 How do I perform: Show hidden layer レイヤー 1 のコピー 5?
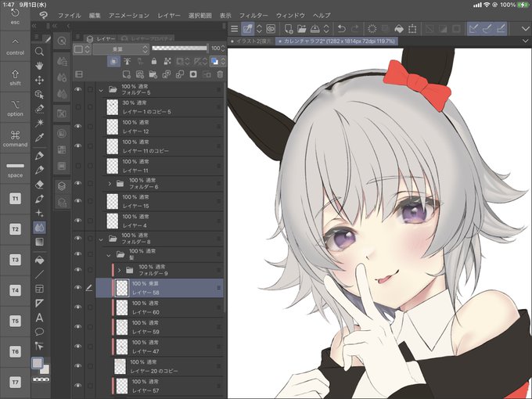coord(78,107)
